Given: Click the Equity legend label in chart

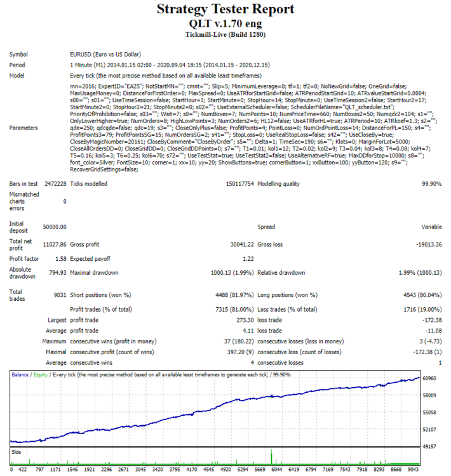Looking at the screenshot, I should 41,374.
